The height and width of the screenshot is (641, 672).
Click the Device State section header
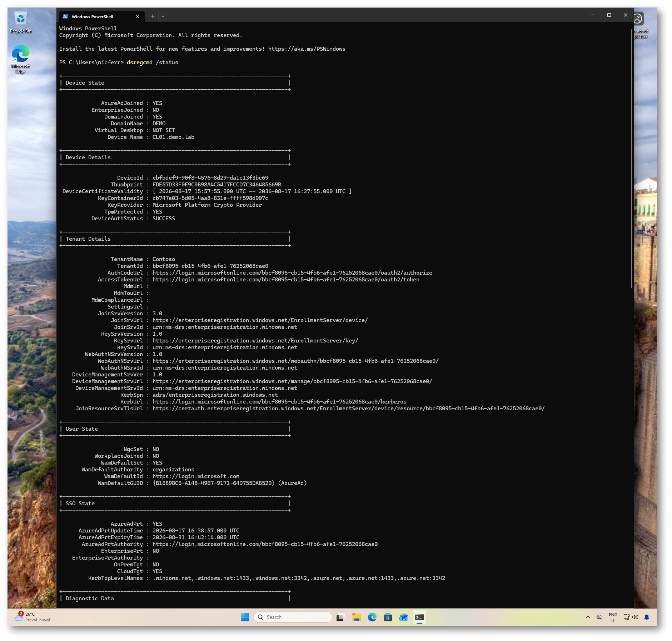(85, 83)
